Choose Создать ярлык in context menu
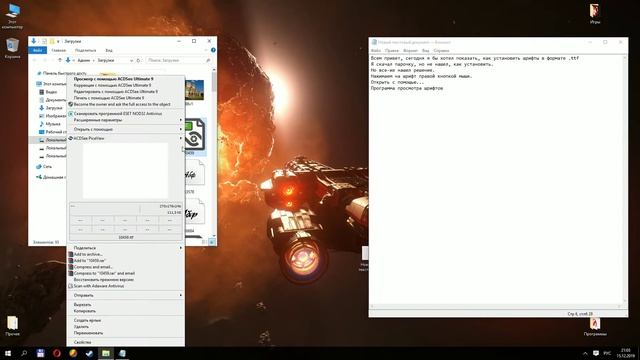The width and height of the screenshot is (640, 360). [126, 320]
